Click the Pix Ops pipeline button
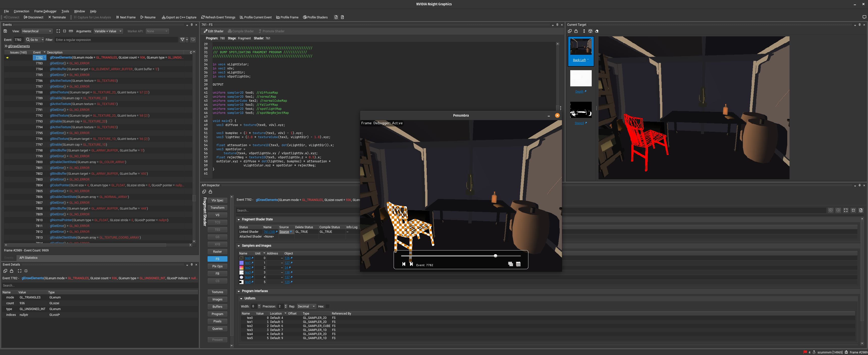Screen dimensions: 868x355 pos(217,266)
